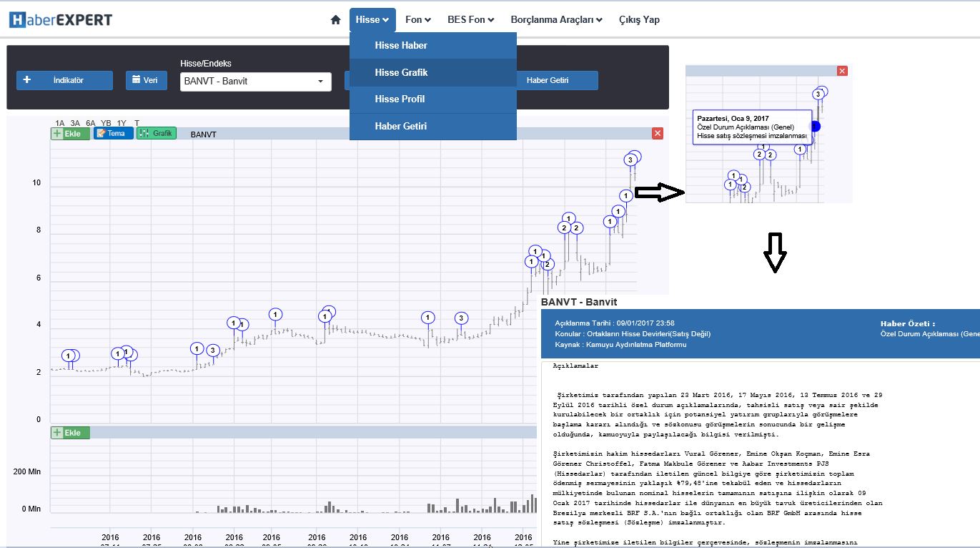Select the YB range option
980x548 pixels.
click(x=106, y=123)
